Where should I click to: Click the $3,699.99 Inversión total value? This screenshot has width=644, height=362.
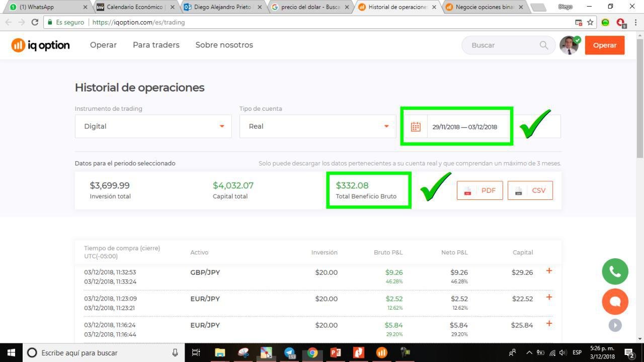click(110, 185)
